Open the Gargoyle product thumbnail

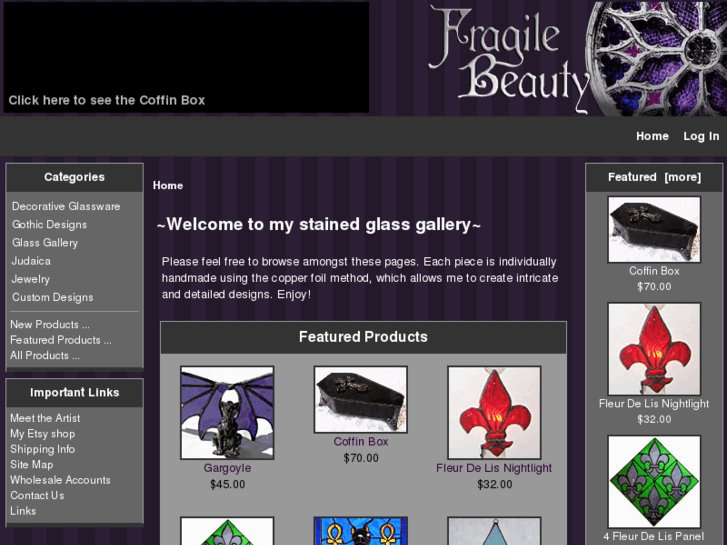(227, 412)
